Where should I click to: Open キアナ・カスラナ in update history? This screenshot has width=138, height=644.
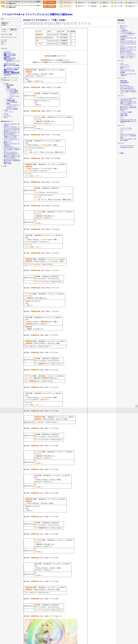pyautogui.click(x=125, y=66)
